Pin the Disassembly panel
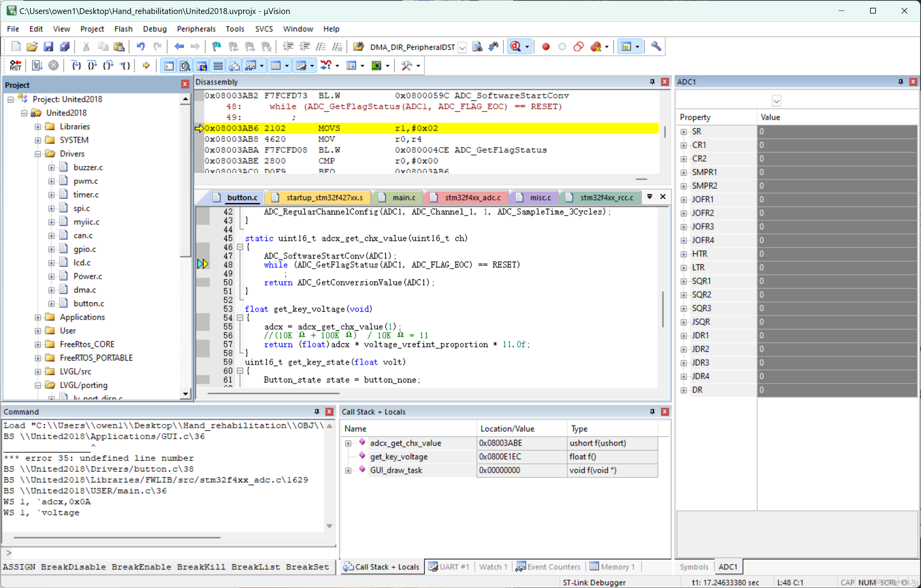 coord(651,82)
